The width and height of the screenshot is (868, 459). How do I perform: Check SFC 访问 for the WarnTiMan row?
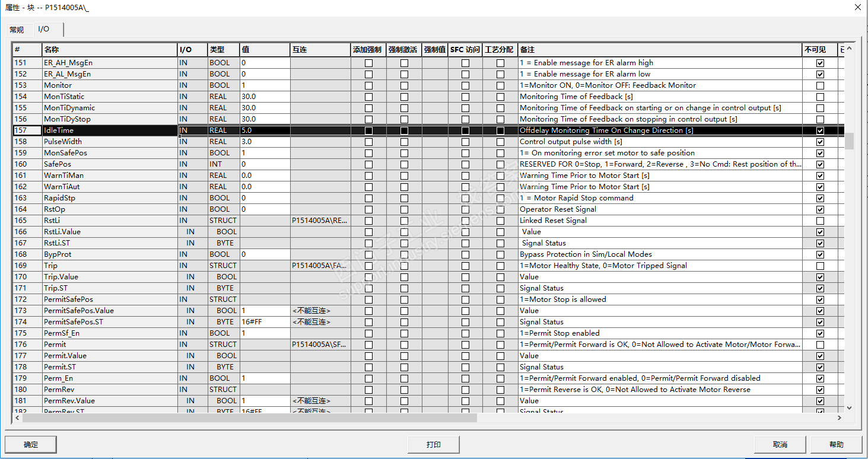click(x=465, y=176)
